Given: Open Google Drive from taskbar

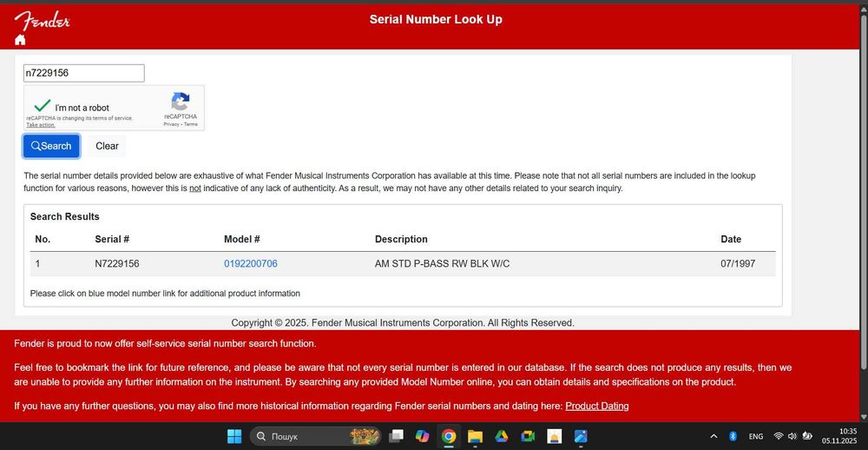Looking at the screenshot, I should [502, 437].
